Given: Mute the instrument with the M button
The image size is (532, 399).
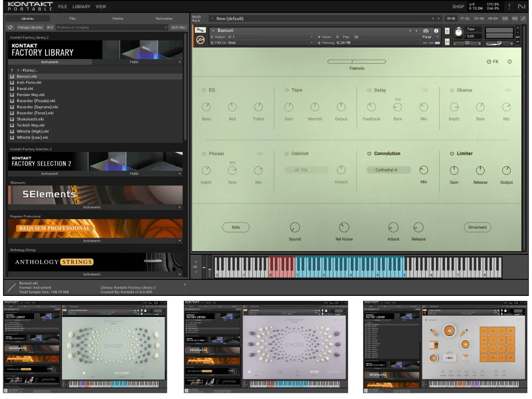Looking at the screenshot, I should 447,42.
